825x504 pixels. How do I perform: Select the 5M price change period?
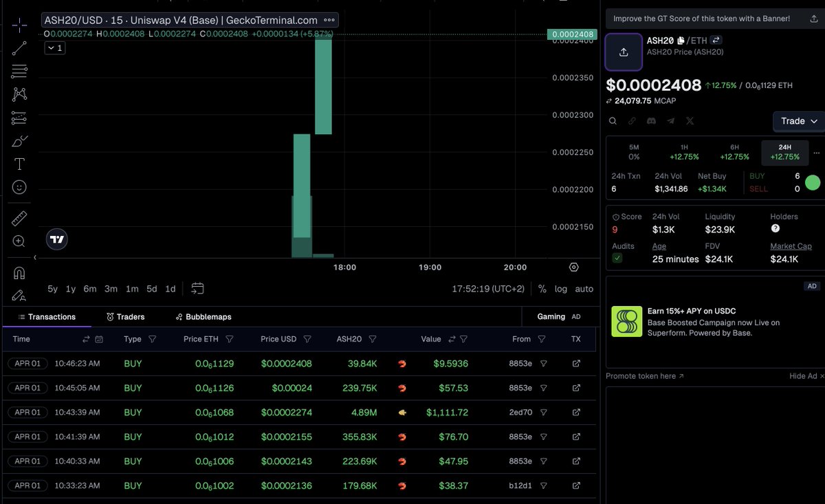tap(634, 152)
